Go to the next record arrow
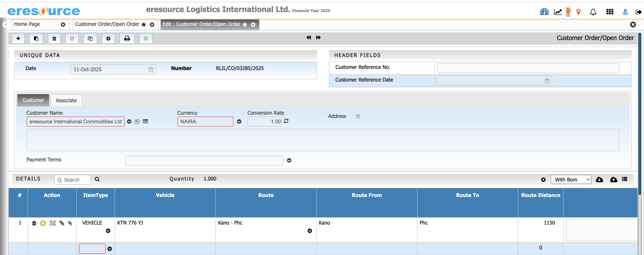 [x=318, y=37]
